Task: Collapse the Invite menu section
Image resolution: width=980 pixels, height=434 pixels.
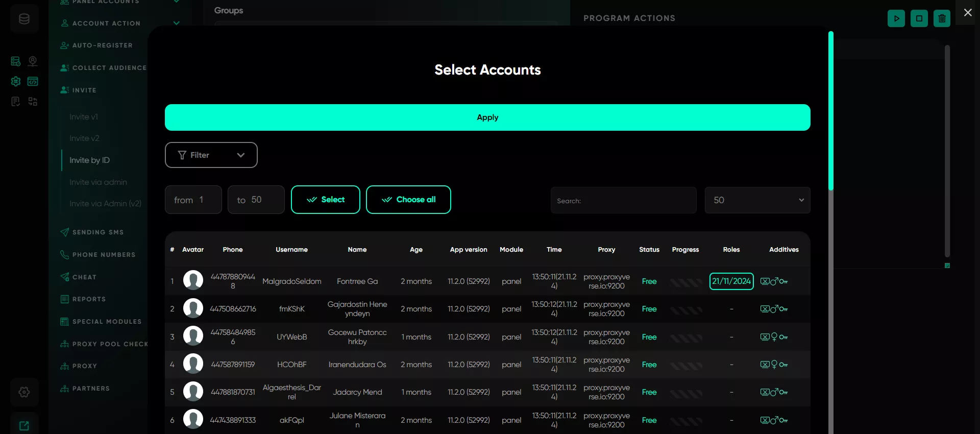Action: [x=84, y=90]
